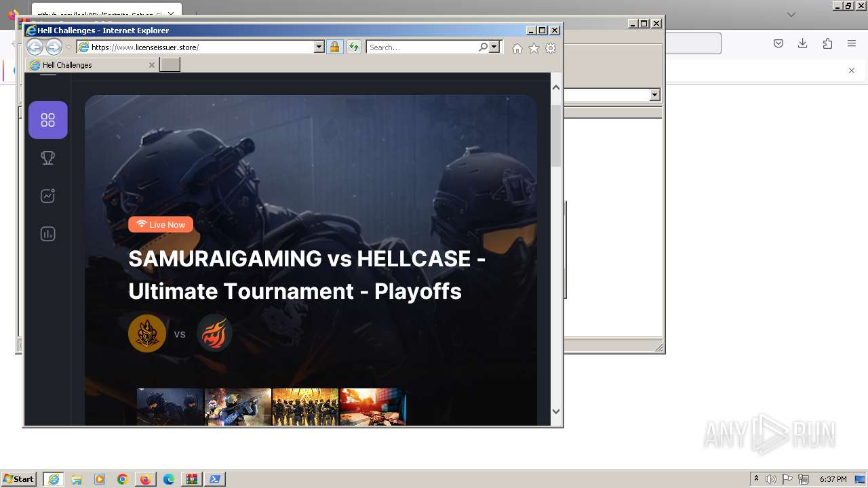This screenshot has width=868, height=488.
Task: Click the page scrollbar down arrow
Action: click(556, 411)
